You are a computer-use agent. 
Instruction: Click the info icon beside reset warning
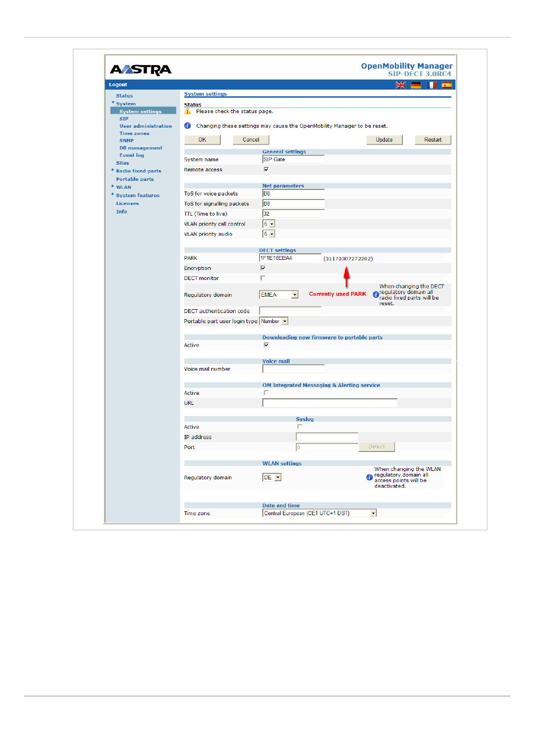[x=188, y=126]
